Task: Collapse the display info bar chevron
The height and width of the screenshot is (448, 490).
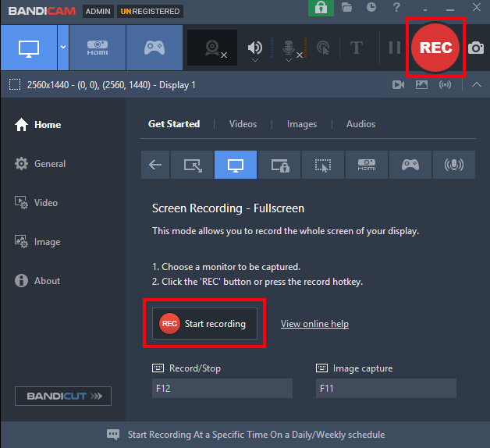Action: [x=476, y=84]
